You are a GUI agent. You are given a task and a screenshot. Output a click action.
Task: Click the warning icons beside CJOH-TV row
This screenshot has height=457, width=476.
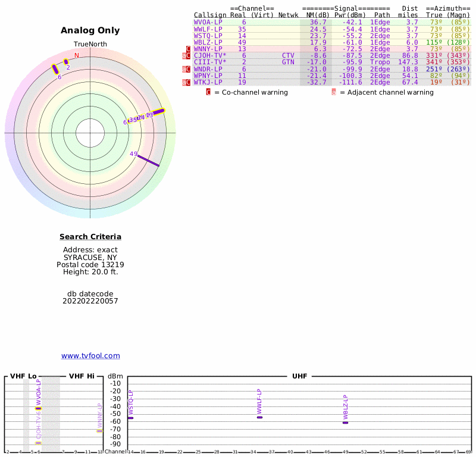pos(186,55)
